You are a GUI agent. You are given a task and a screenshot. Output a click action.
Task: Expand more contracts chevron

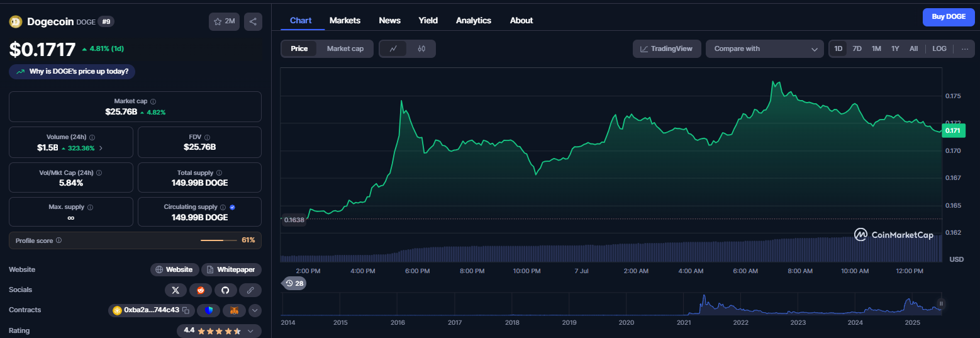click(x=255, y=310)
